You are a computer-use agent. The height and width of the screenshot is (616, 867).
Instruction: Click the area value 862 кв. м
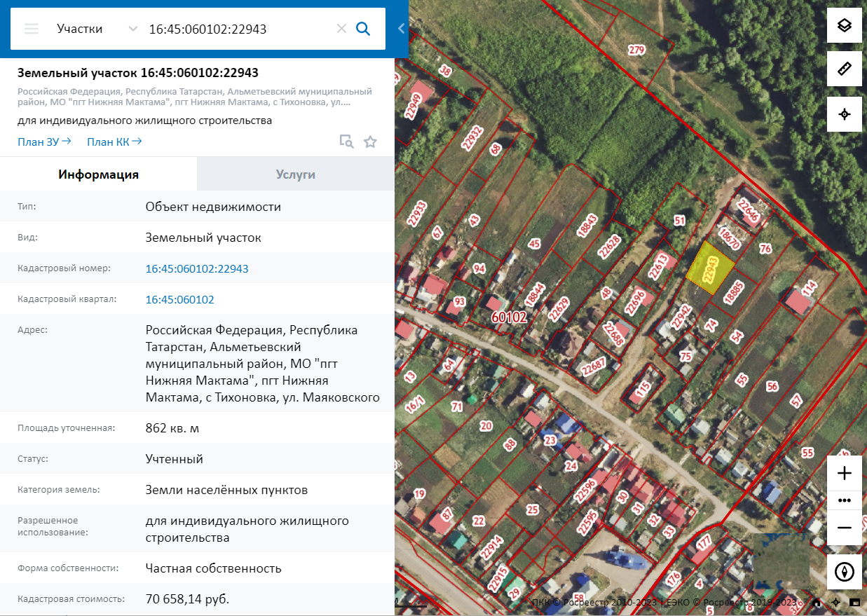[172, 428]
